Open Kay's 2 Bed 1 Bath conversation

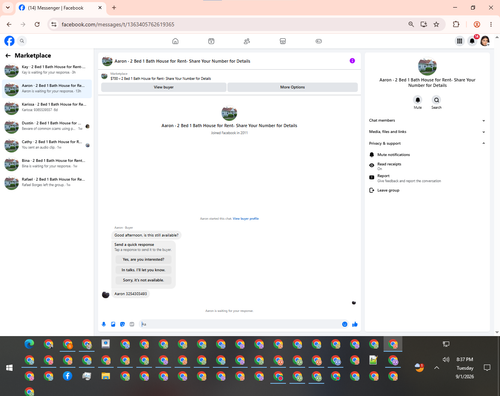(47, 70)
